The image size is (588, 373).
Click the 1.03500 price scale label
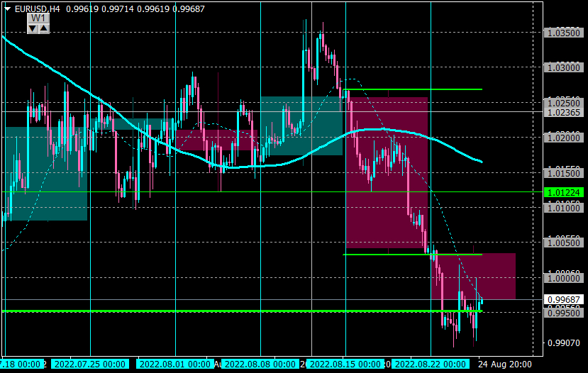(564, 33)
